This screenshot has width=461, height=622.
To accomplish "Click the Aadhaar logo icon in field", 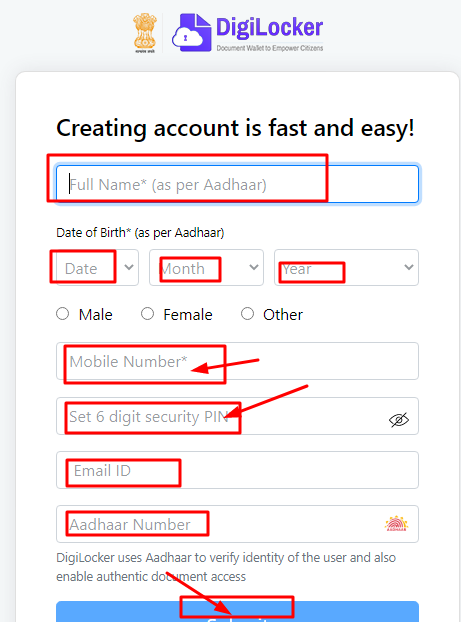I will pos(396,524).
